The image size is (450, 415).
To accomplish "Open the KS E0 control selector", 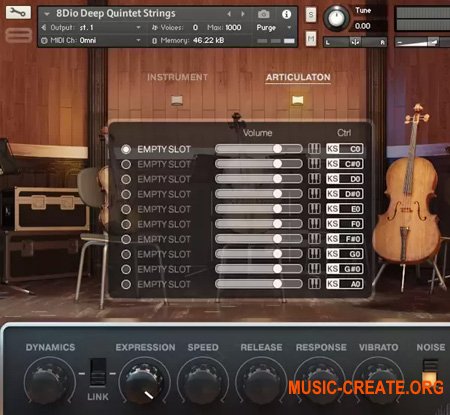I will 345,209.
